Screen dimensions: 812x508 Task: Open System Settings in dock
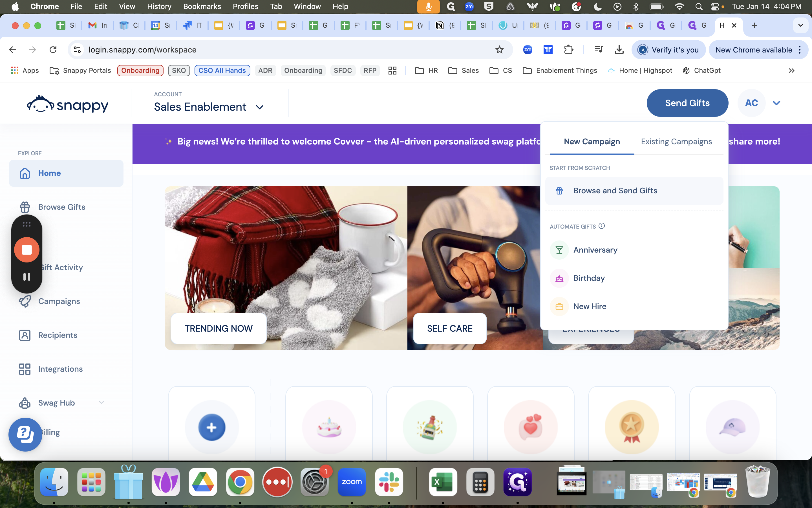pyautogui.click(x=314, y=482)
